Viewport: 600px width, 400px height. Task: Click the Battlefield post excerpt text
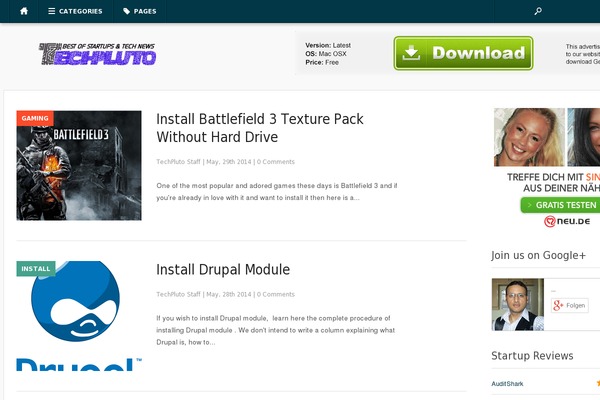coord(277,192)
